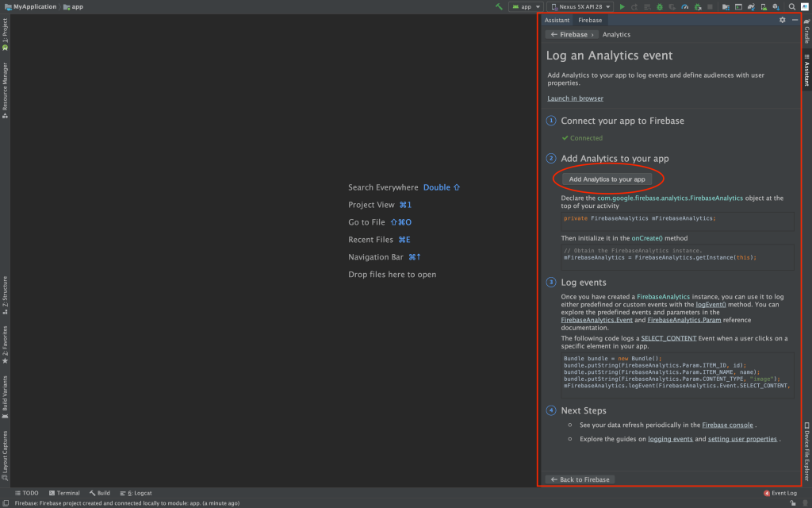
Task: Click the Run with Coverage icon
Action: (672, 6)
